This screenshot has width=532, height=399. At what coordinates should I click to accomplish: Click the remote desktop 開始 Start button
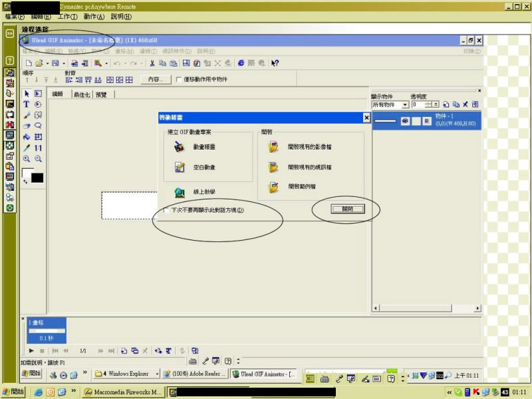(x=31, y=373)
